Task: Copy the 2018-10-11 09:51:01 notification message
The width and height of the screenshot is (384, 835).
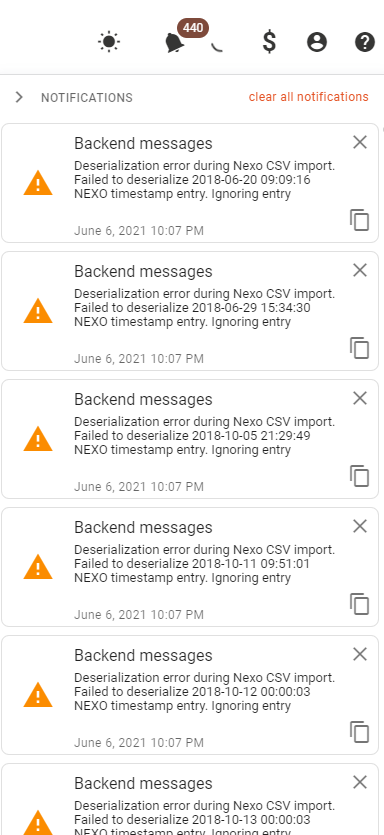Action: [360, 604]
